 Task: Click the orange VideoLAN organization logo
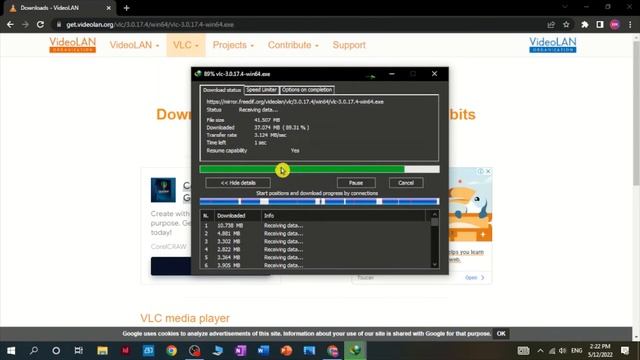tap(73, 45)
